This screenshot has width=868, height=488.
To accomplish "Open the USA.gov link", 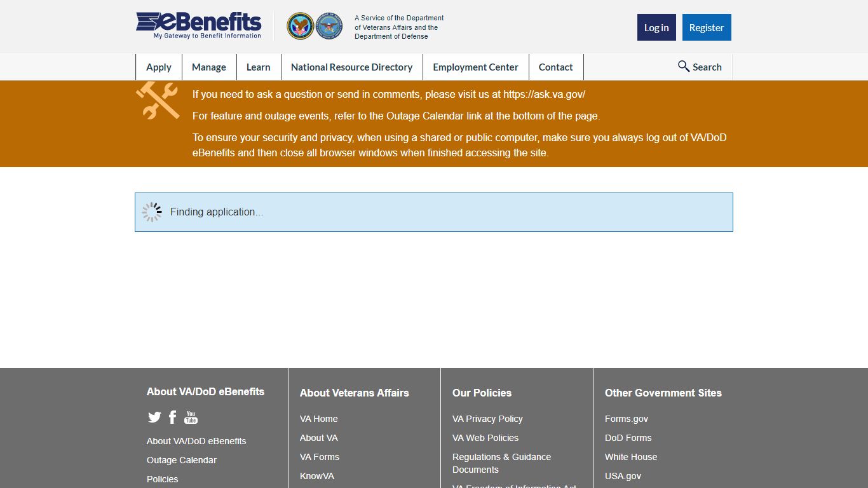I will [623, 476].
